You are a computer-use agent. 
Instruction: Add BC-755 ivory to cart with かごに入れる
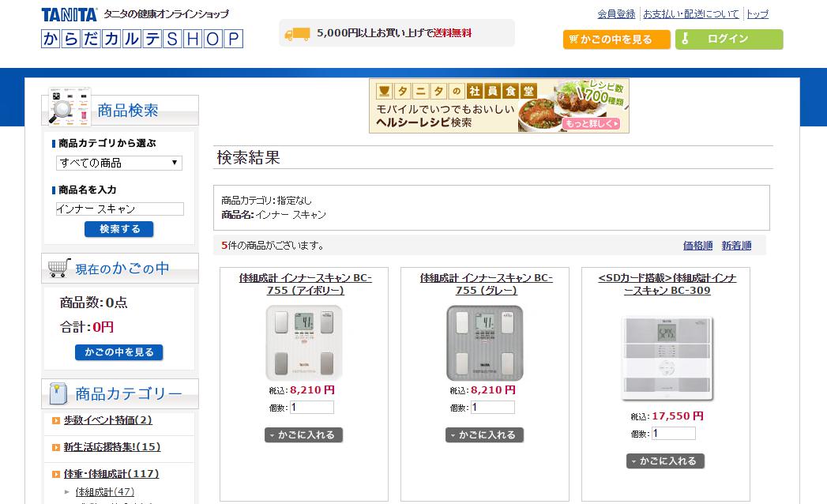(304, 434)
